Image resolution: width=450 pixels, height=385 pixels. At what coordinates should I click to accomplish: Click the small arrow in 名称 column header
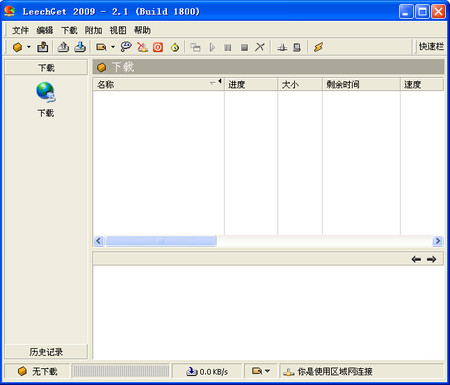[220, 81]
